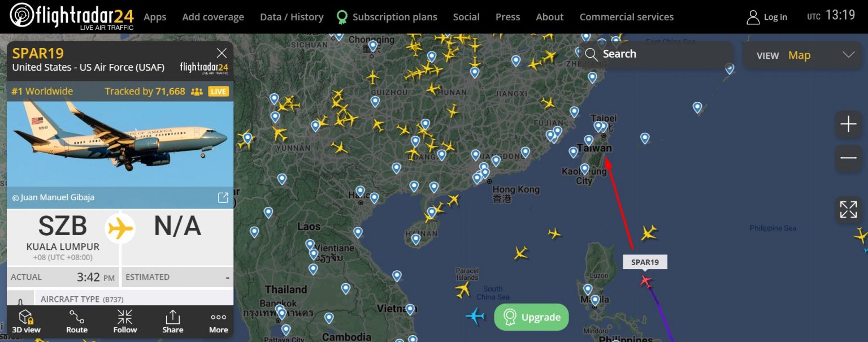Click the N/A destination field
This screenshot has width=868, height=342.
coord(177,226)
